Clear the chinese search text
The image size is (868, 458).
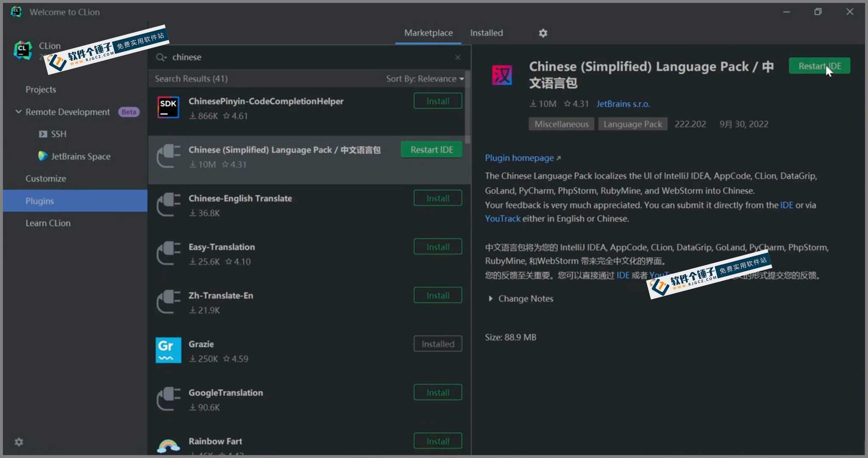click(x=458, y=57)
